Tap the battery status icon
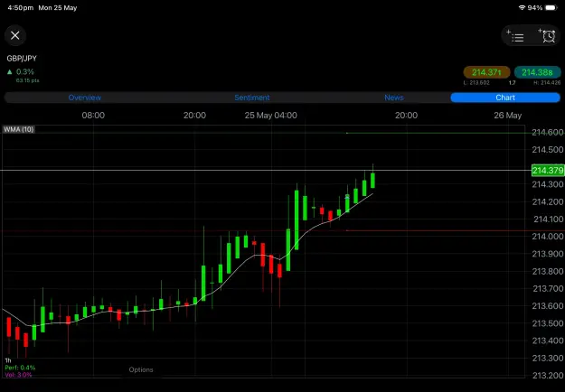Viewport: 565px width, 392px height. point(551,7)
